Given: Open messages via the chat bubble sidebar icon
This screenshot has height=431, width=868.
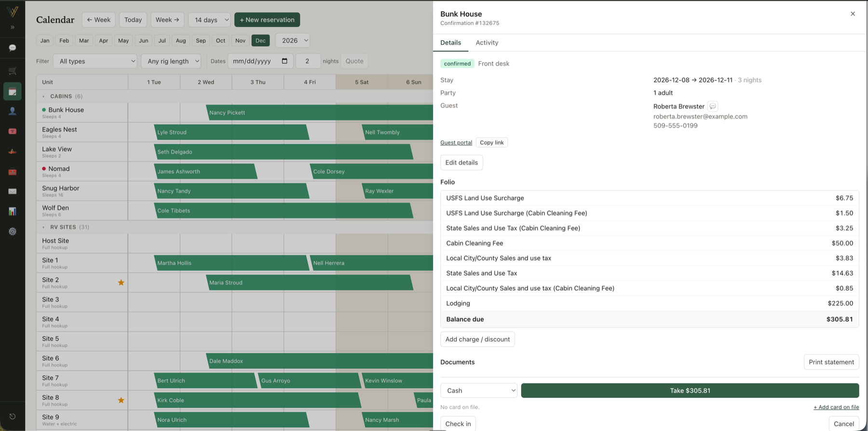Looking at the screenshot, I should point(13,48).
